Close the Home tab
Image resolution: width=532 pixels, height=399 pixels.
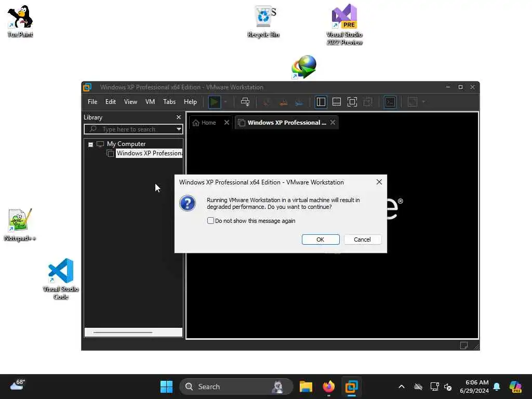(x=227, y=123)
